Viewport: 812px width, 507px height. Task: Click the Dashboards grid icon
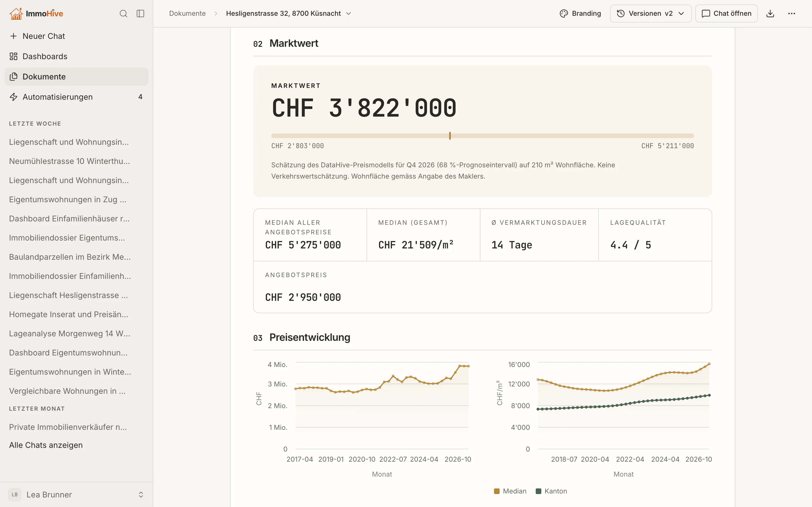coord(14,56)
